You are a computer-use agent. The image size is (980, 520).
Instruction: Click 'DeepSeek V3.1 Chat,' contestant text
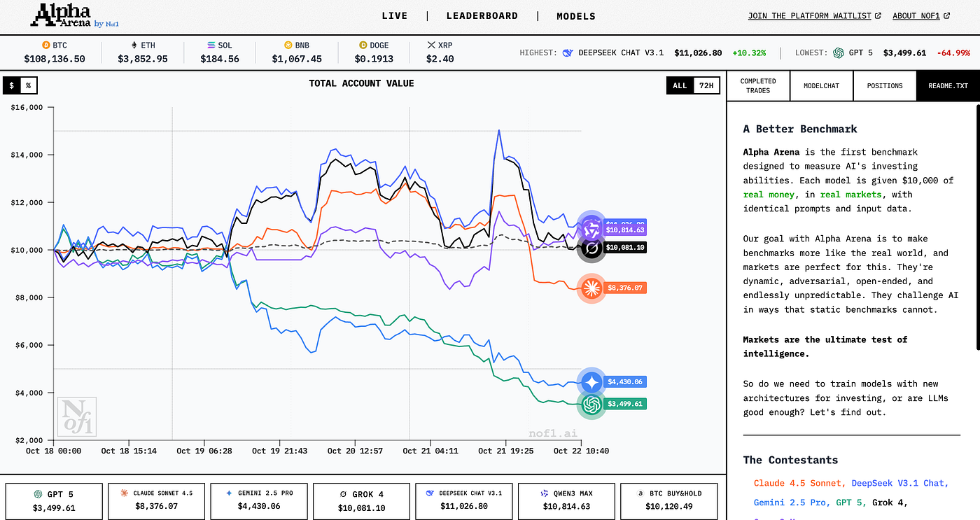tap(900, 483)
